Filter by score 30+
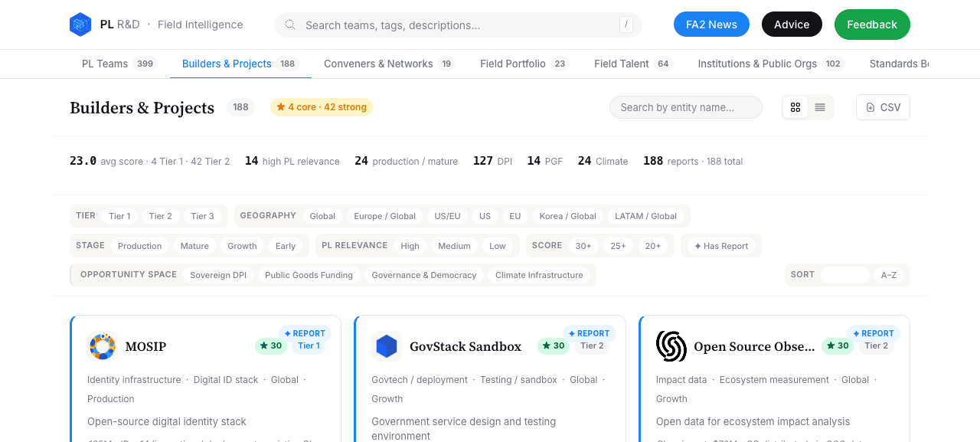The width and height of the screenshot is (980, 442). click(x=583, y=246)
